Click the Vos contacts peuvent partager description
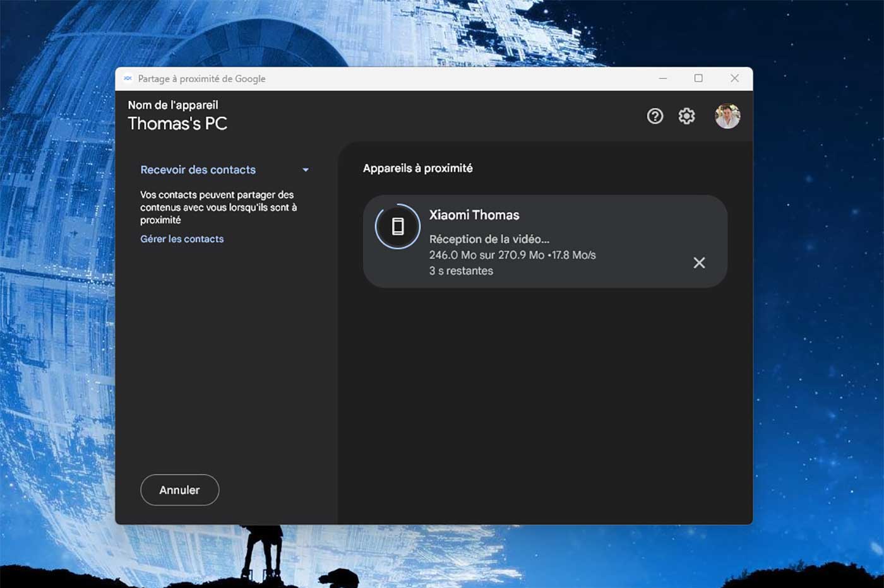This screenshot has height=588, width=884. pos(218,207)
